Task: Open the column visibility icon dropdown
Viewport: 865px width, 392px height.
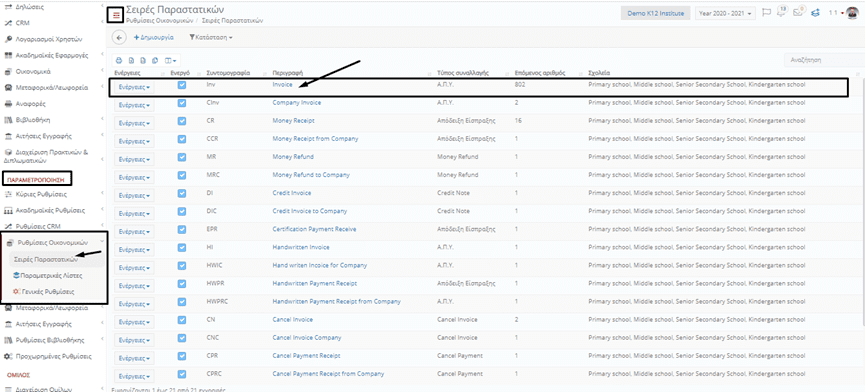Action: pyautogui.click(x=171, y=60)
